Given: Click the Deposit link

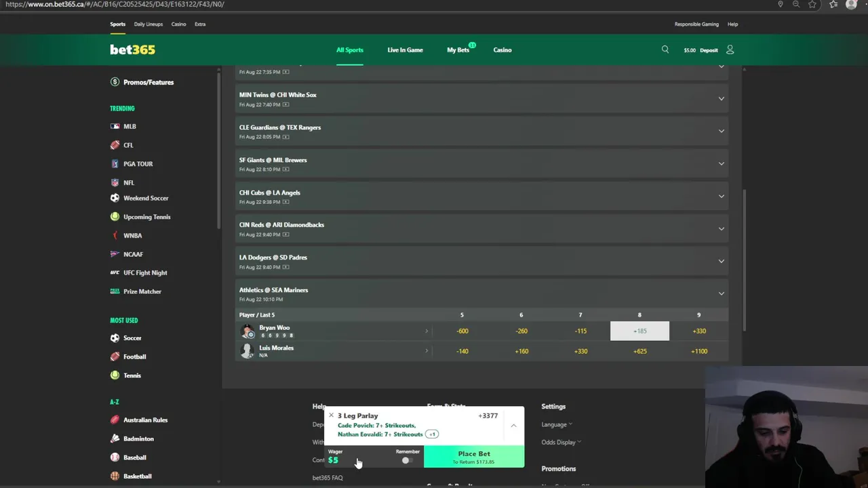Looking at the screenshot, I should pyautogui.click(x=709, y=50).
